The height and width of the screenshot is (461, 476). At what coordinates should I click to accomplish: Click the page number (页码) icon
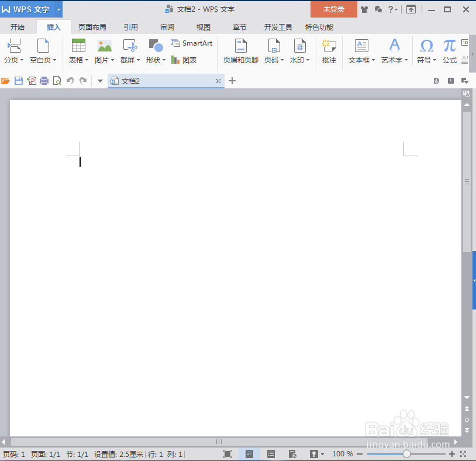coord(274,46)
